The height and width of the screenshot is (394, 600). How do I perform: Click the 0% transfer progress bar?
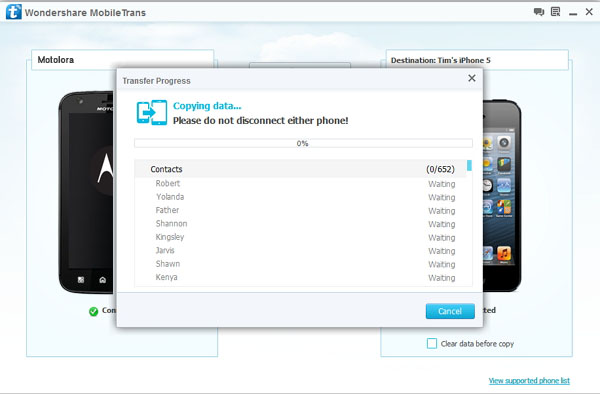[x=303, y=143]
